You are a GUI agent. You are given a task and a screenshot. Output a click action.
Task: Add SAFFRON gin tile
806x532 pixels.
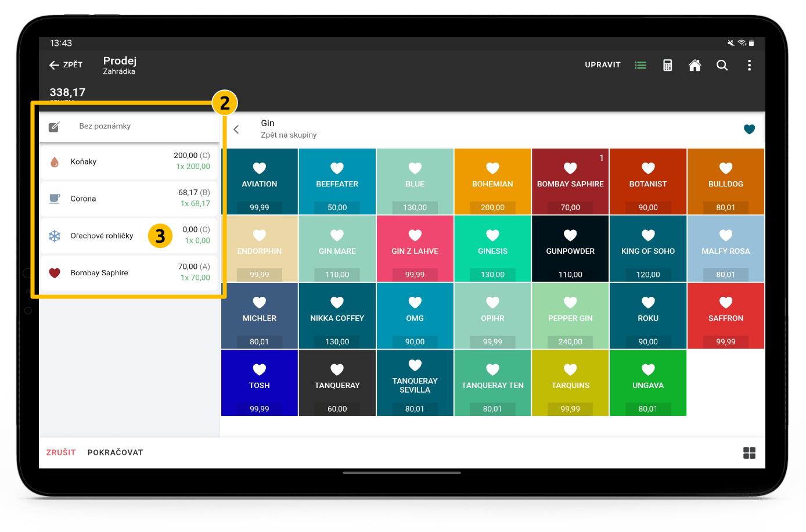[726, 316]
